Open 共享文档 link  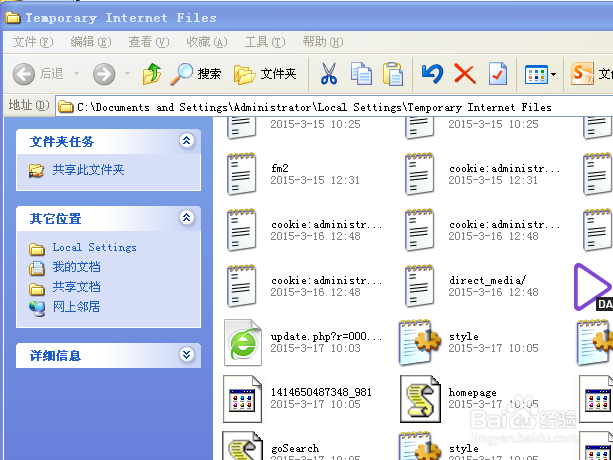point(77,287)
